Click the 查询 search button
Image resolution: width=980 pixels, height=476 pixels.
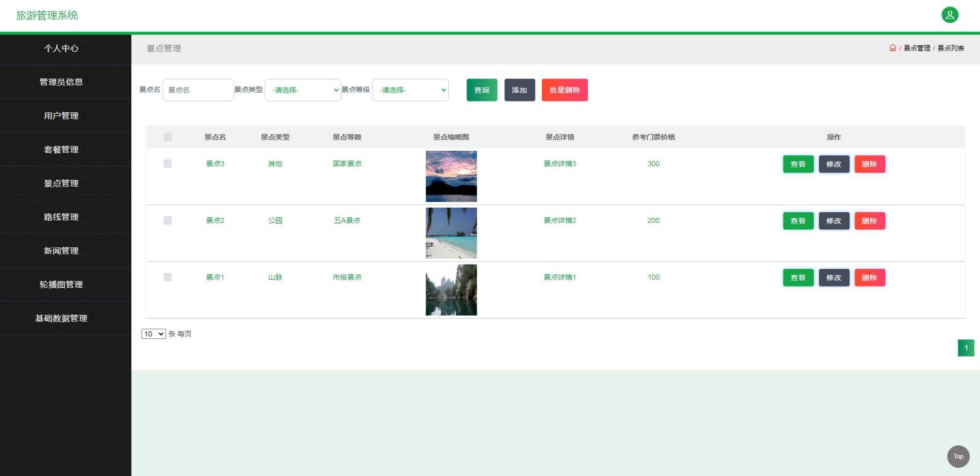[482, 90]
